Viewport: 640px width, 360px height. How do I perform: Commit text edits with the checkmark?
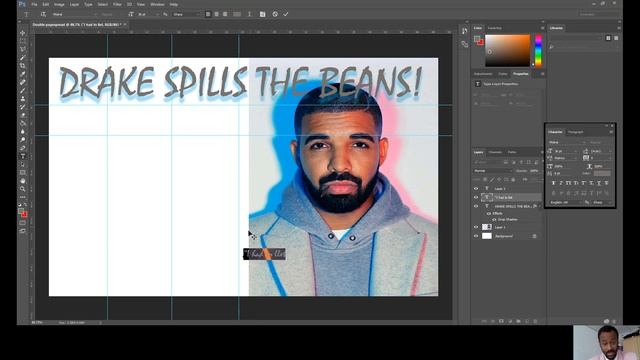tap(286, 14)
